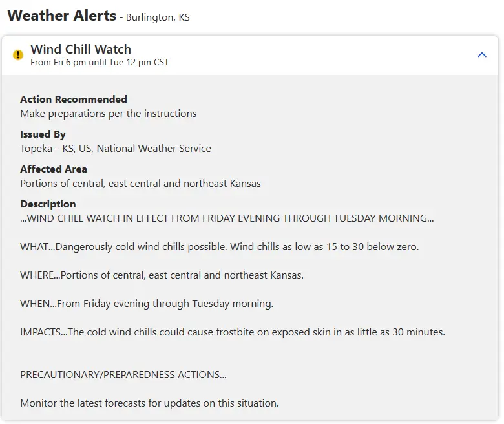This screenshot has height=424, width=504.
Task: Click the Wind Chill Watch title
Action: tap(81, 49)
